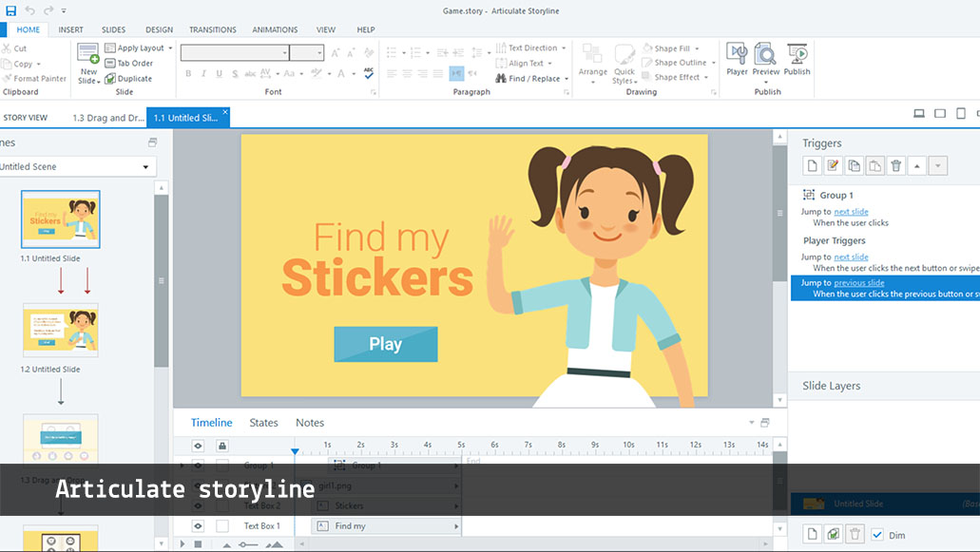Move the selected trigger up
The image size is (980, 552).
click(x=917, y=166)
